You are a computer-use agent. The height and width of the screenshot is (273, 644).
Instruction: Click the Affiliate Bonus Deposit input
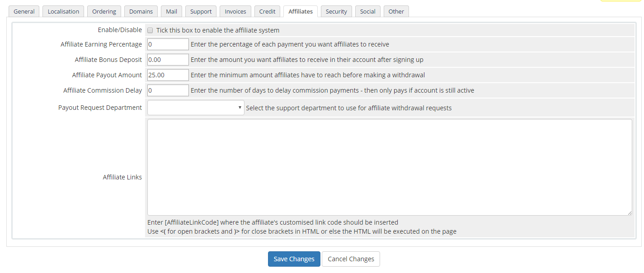click(x=168, y=60)
